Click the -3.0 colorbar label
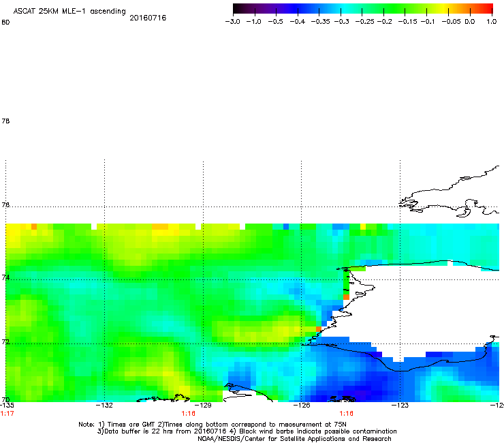Image resolution: width=504 pixels, height=443 pixels. point(232,22)
